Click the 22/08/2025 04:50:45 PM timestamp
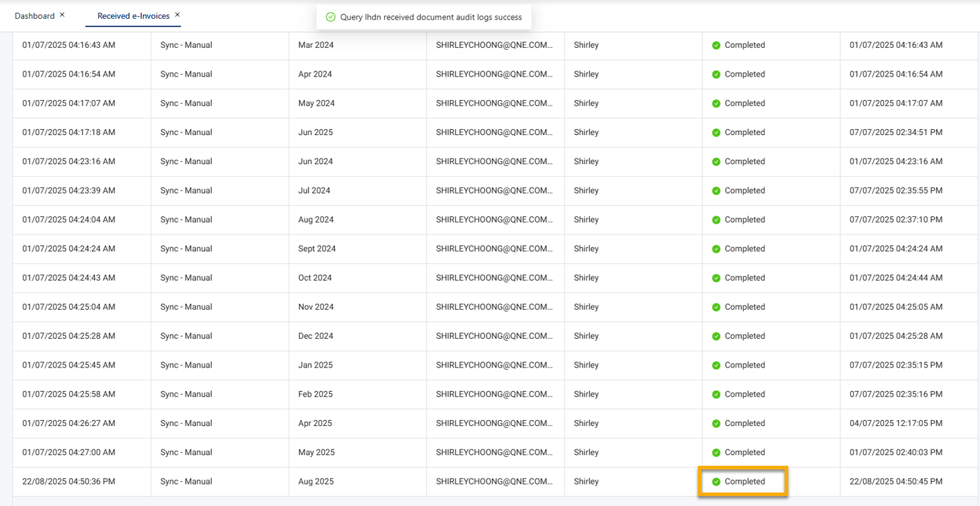Screen dimensions: 980x506 coord(896,481)
